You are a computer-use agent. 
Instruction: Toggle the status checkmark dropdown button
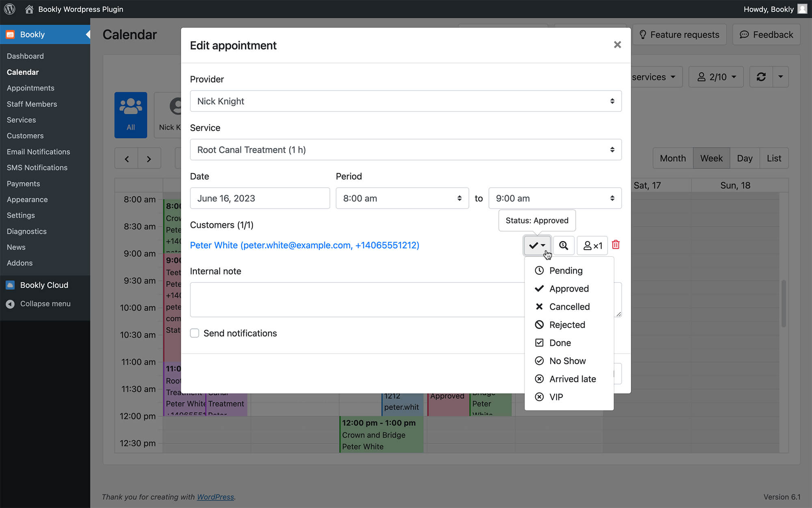[537, 245]
